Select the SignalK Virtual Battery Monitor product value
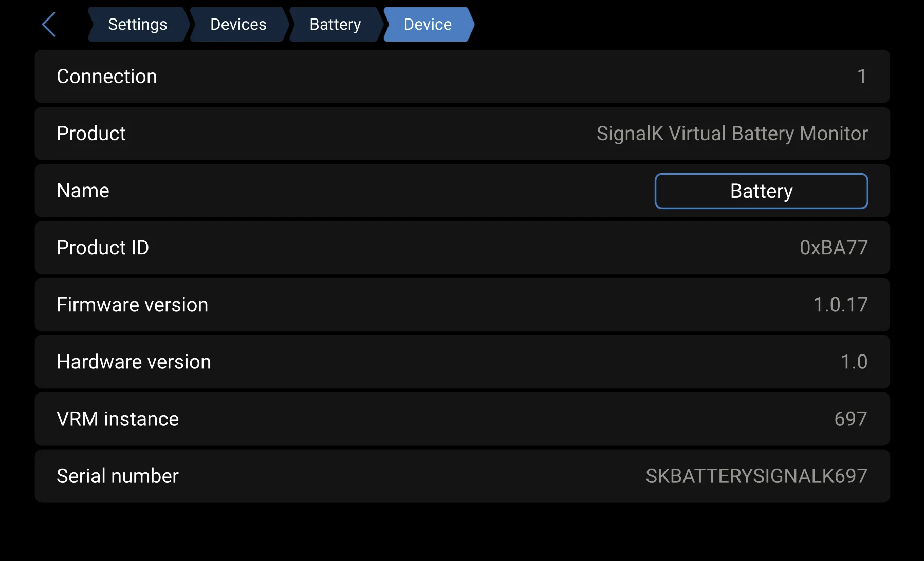This screenshot has height=561, width=924. pyautogui.click(x=732, y=134)
